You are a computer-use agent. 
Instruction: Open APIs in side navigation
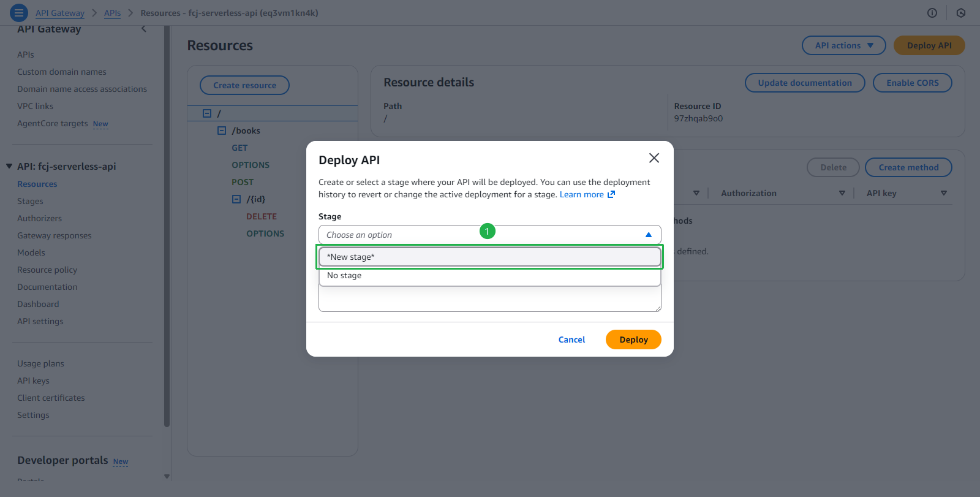click(26, 55)
